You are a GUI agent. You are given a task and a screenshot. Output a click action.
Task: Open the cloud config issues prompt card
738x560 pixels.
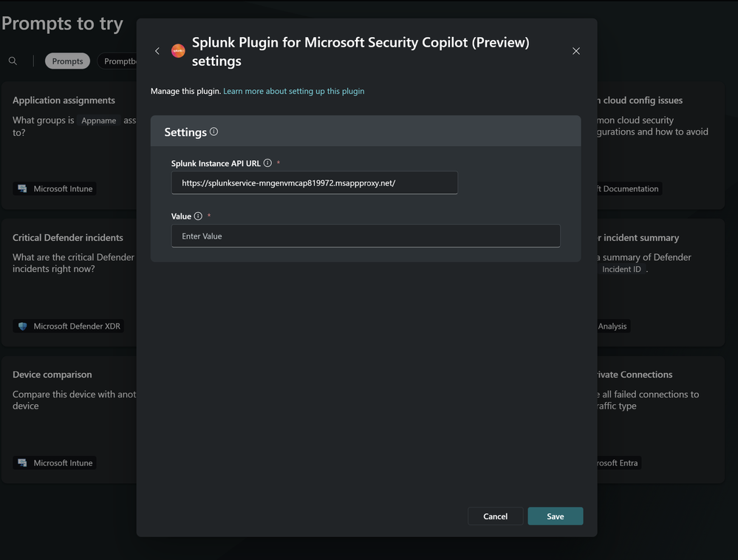[661, 146]
